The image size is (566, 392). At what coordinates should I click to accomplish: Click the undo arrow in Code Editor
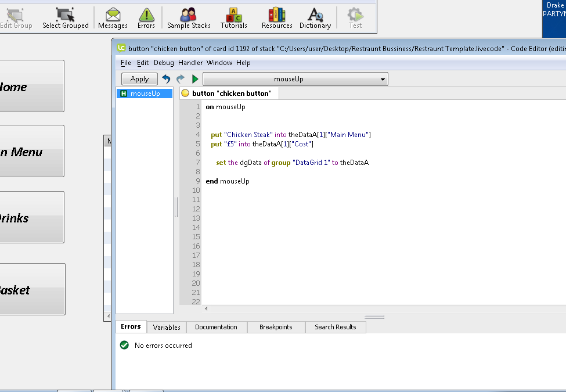(166, 79)
